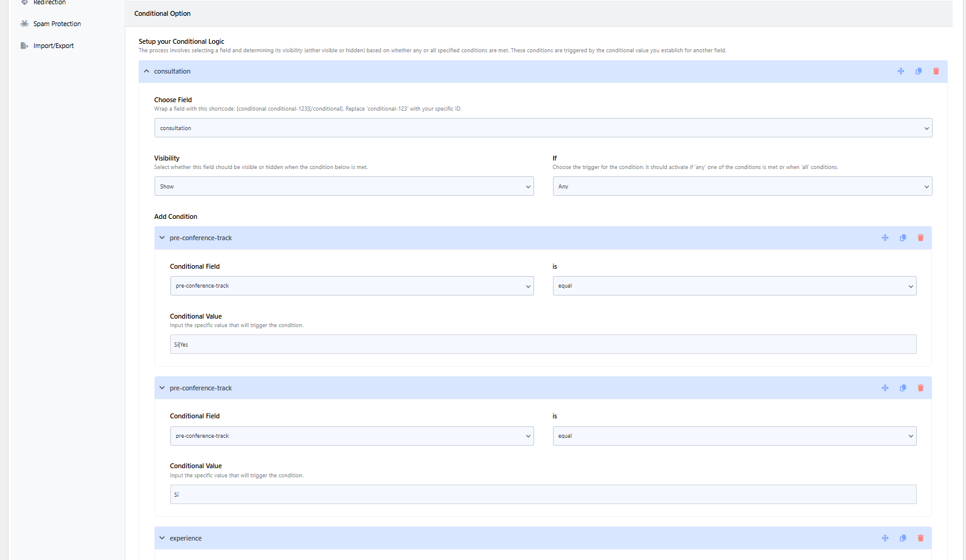The width and height of the screenshot is (966, 560).
Task: Duplicate the experience condition
Action: pos(903,538)
